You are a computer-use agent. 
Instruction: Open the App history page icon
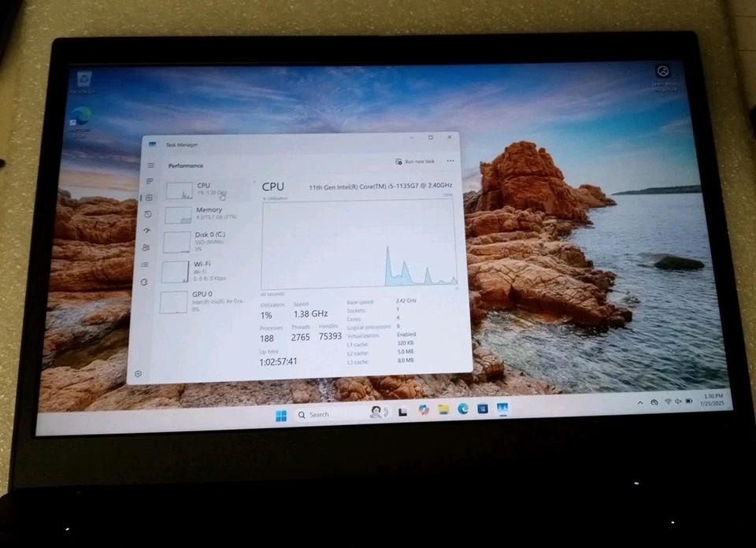click(x=148, y=214)
